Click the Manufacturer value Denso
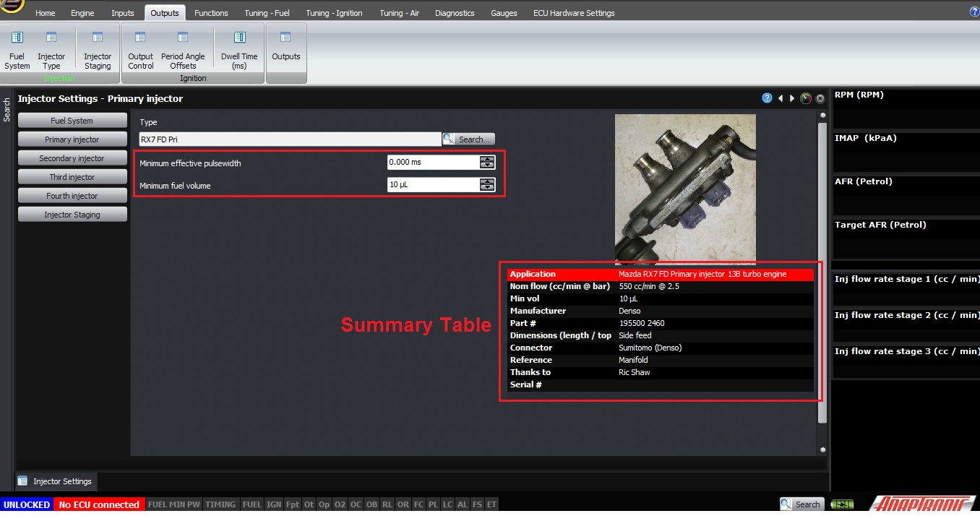The width and height of the screenshot is (980, 516). 629,311
